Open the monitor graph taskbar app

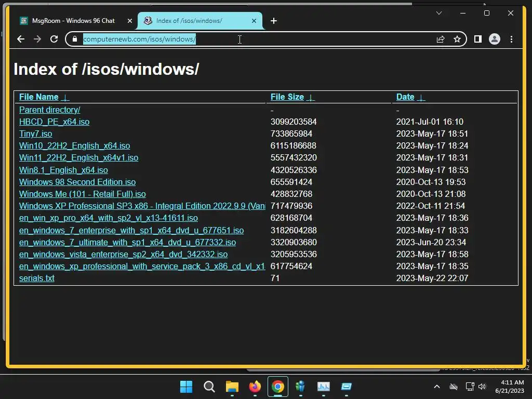point(323,387)
